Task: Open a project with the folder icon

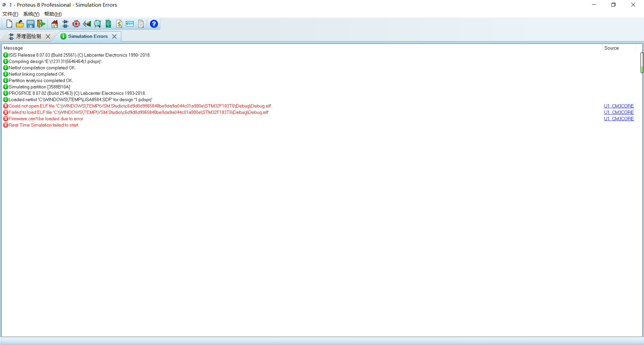Action: point(20,24)
